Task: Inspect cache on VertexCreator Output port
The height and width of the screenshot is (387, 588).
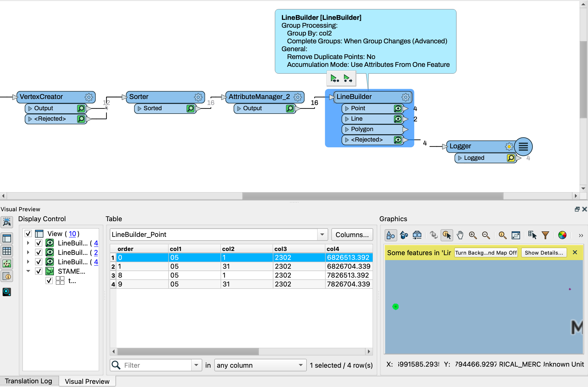Action: (81, 108)
